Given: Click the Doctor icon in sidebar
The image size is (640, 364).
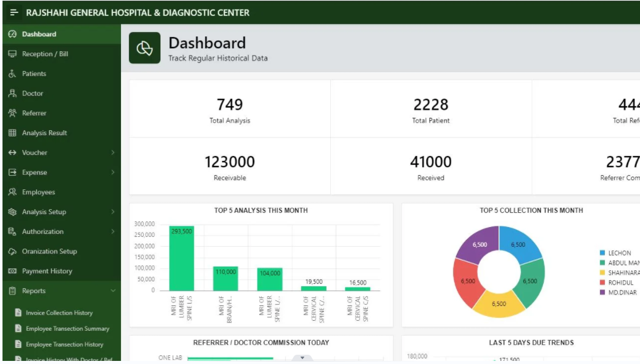Looking at the screenshot, I should 12,94.
